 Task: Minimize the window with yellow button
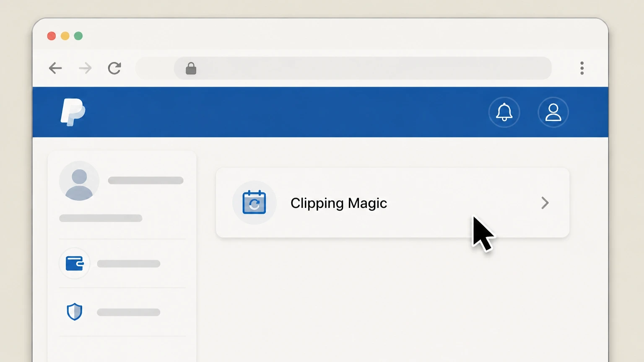[x=65, y=36]
